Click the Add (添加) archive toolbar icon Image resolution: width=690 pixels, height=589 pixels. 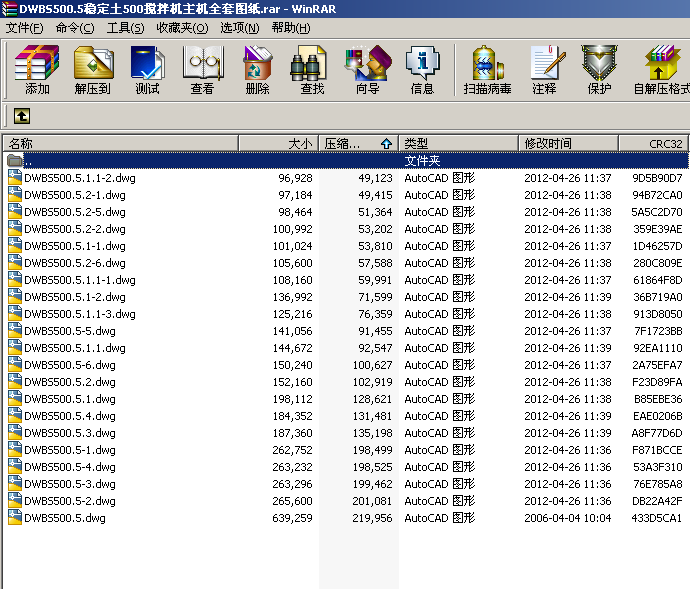[37, 70]
